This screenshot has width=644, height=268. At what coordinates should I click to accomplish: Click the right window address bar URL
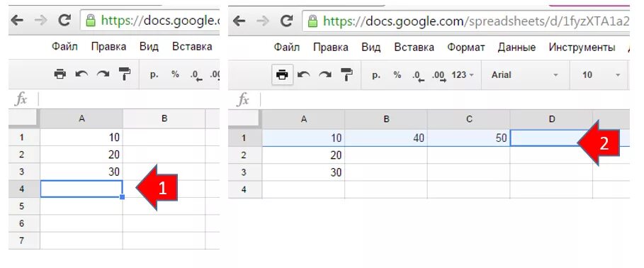coord(476,21)
